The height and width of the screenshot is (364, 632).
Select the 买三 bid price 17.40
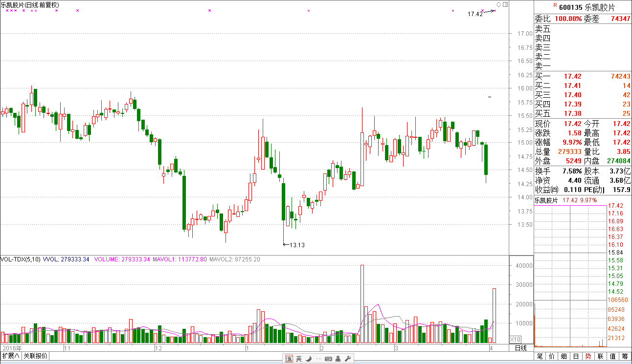(x=573, y=95)
